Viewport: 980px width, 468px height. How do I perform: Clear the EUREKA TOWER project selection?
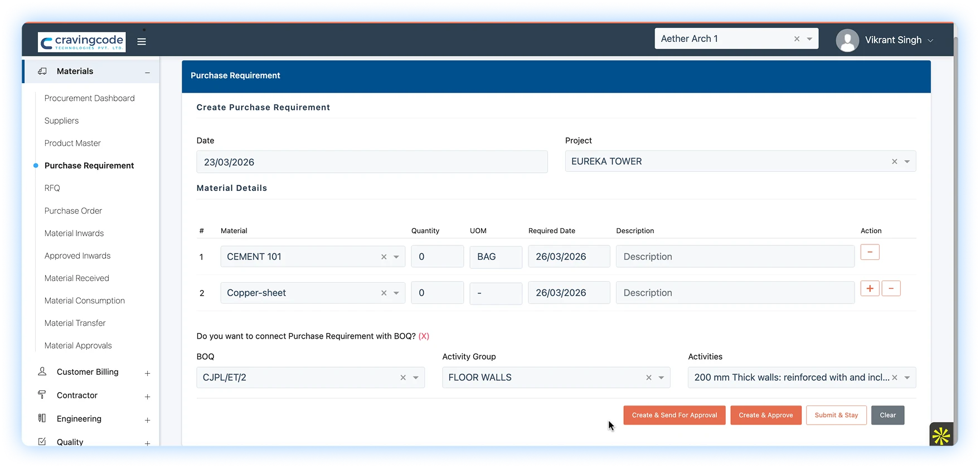point(894,161)
